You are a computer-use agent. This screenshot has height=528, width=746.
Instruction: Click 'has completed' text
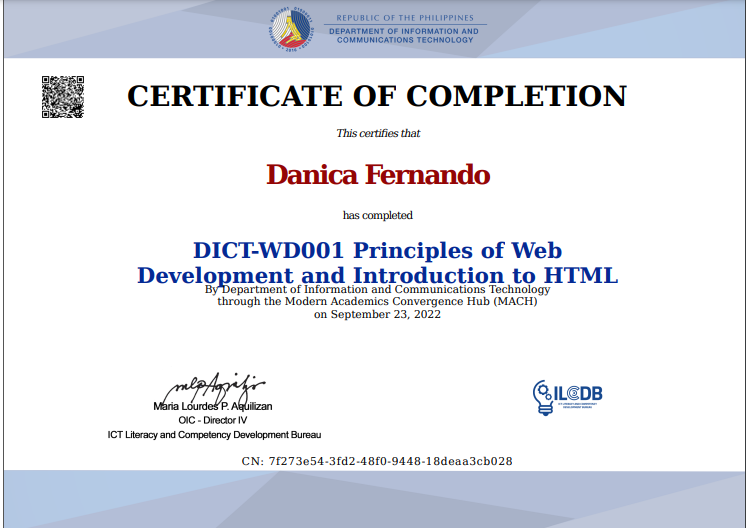coord(378,215)
